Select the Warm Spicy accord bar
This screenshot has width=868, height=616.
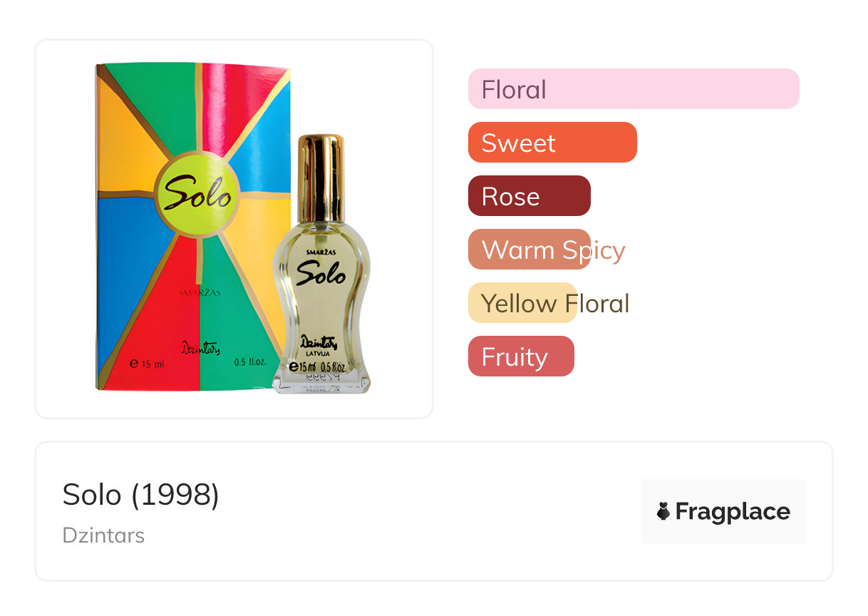tap(529, 250)
